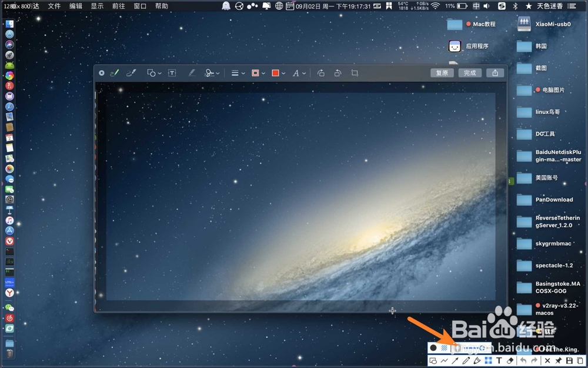The image size is (588, 368).
Task: Open notification center list icon in menu bar
Action: tap(572, 6)
